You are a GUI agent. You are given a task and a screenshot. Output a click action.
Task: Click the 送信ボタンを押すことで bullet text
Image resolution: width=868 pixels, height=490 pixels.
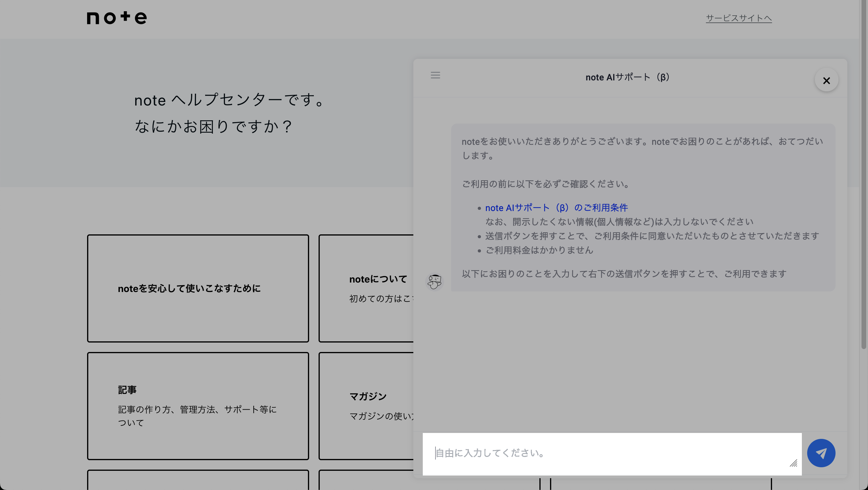coord(652,236)
